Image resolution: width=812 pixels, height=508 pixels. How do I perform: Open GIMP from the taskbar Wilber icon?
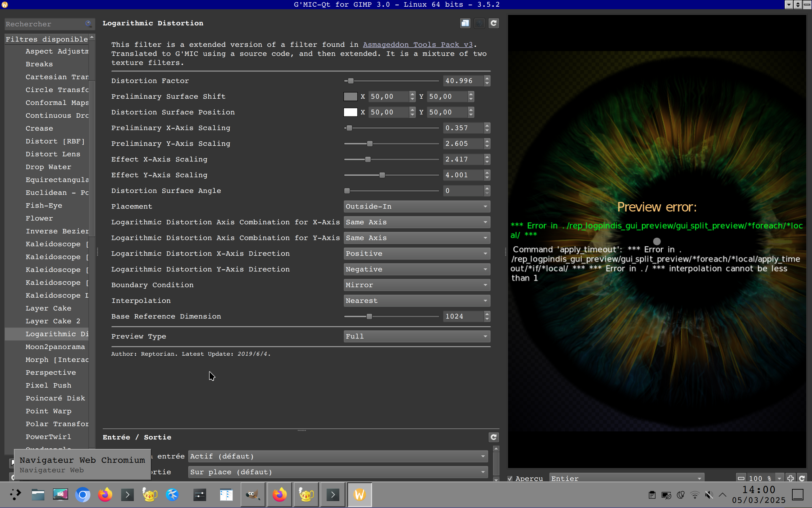click(x=253, y=495)
